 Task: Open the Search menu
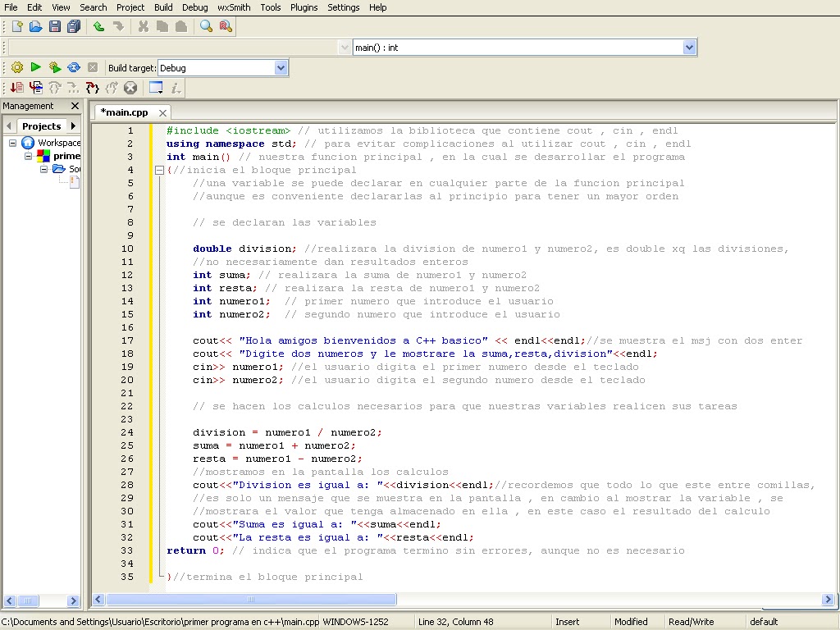[x=94, y=7]
